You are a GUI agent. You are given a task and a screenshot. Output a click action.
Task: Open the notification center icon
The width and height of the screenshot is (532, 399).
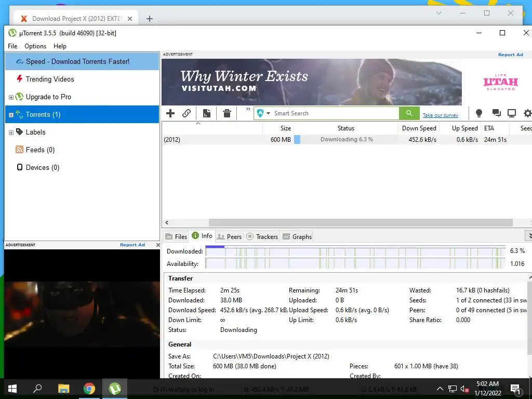click(x=515, y=389)
